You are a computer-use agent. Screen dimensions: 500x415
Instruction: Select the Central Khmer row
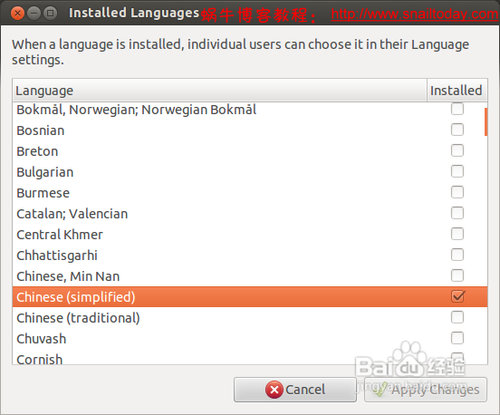coord(250,235)
